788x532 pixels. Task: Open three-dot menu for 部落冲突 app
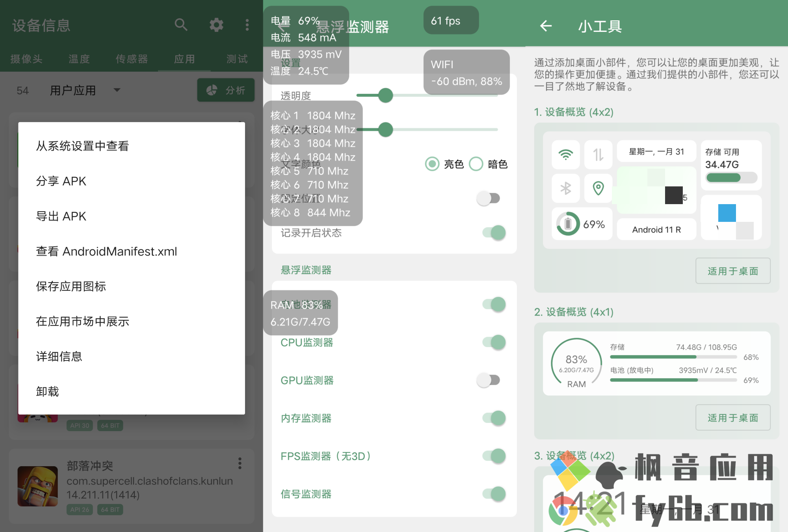pyautogui.click(x=240, y=463)
